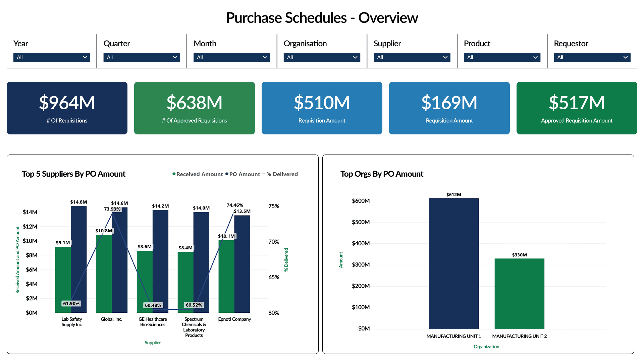The height and width of the screenshot is (362, 644).
Task: Click Epnoti Company Received Amount bar
Action: [226, 277]
